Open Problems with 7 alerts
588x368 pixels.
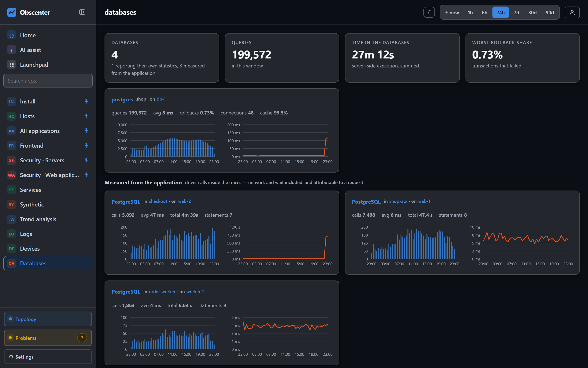coord(48,338)
